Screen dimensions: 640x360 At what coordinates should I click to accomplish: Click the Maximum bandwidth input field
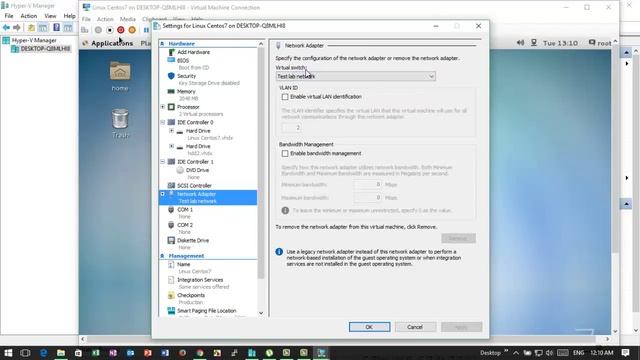(x=368, y=198)
